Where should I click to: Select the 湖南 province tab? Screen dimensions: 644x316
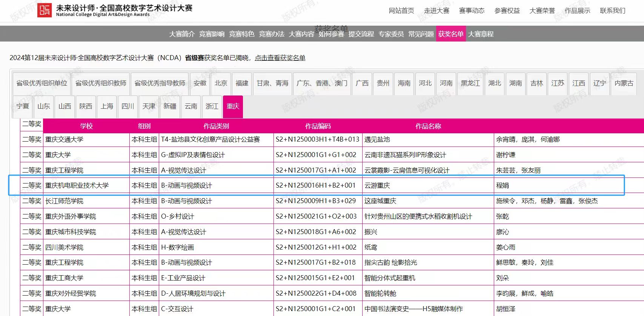point(516,83)
